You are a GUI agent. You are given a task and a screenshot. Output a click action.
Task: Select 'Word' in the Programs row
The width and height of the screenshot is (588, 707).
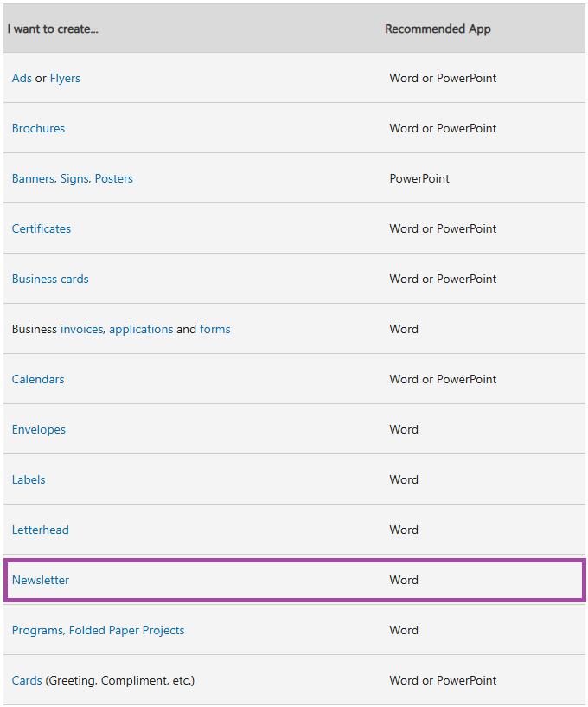click(404, 630)
